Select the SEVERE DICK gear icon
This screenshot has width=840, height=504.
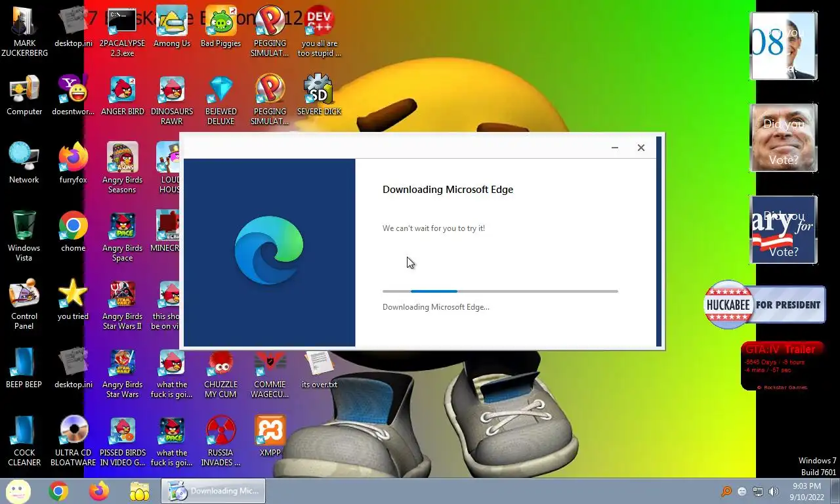point(319,95)
